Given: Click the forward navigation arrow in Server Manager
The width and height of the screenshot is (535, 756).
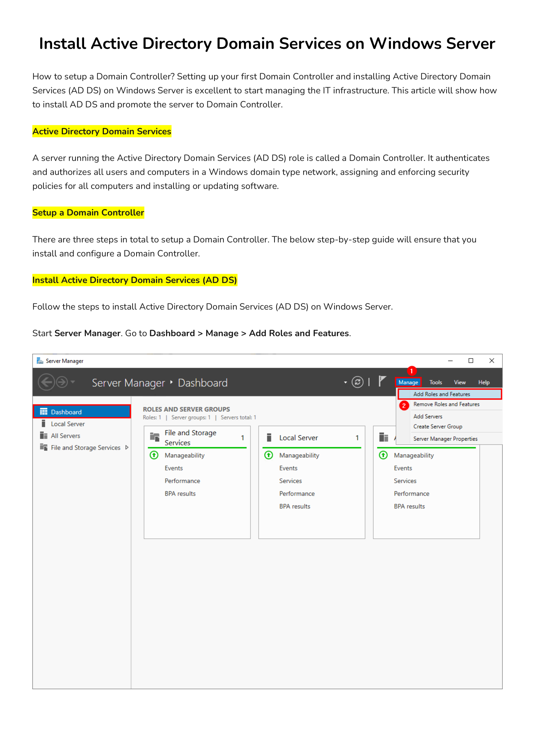Looking at the screenshot, I should tap(62, 382).
